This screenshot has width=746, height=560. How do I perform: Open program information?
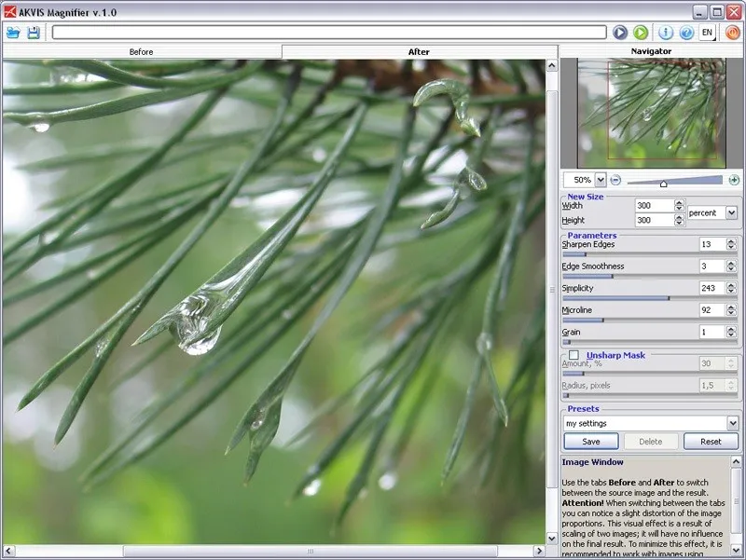click(667, 31)
